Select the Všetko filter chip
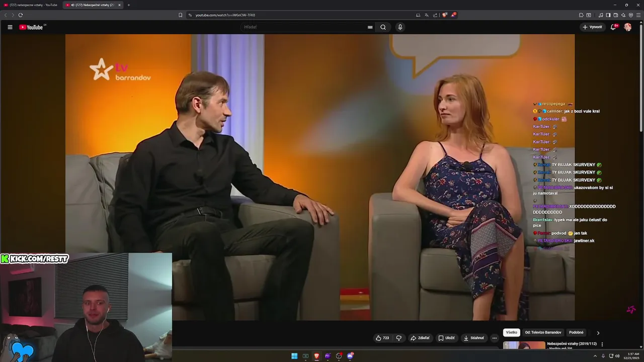 tap(512, 332)
